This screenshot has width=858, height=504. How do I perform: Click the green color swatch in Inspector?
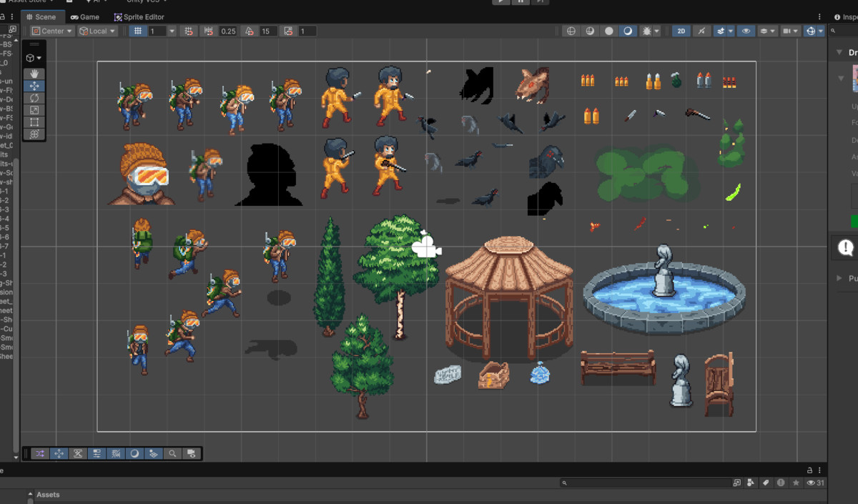(x=854, y=221)
